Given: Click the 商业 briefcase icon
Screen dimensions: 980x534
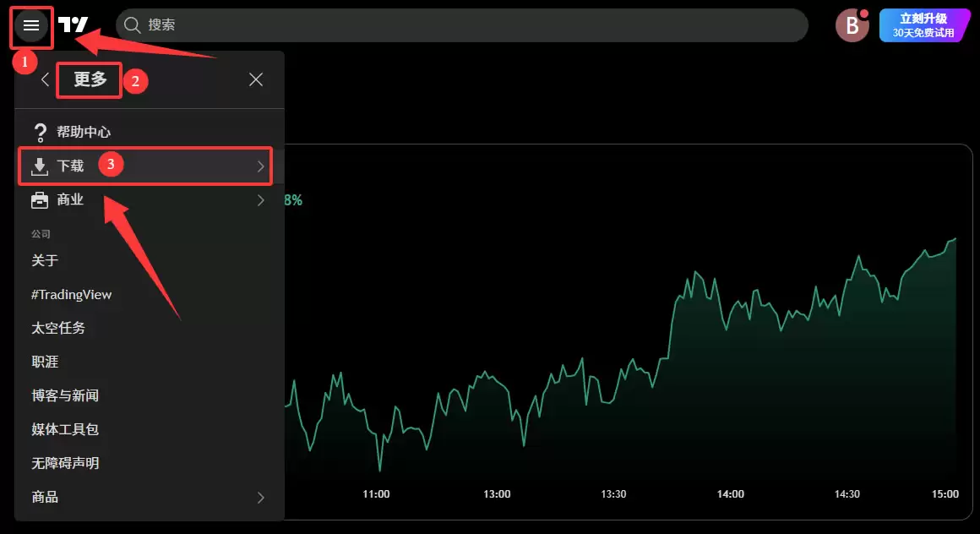Looking at the screenshot, I should [40, 200].
